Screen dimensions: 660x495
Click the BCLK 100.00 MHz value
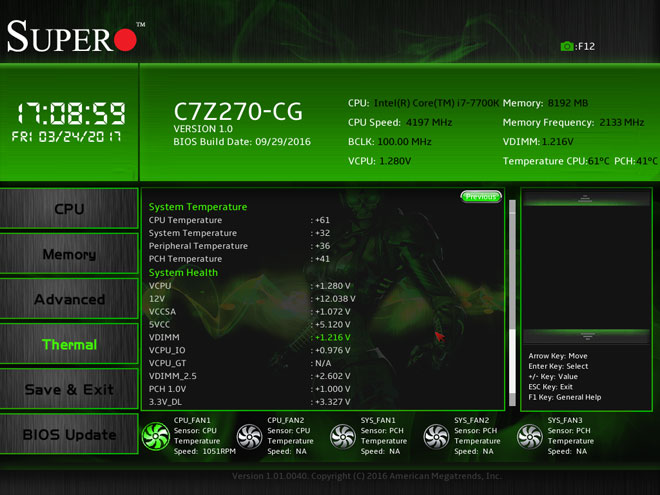(405, 142)
